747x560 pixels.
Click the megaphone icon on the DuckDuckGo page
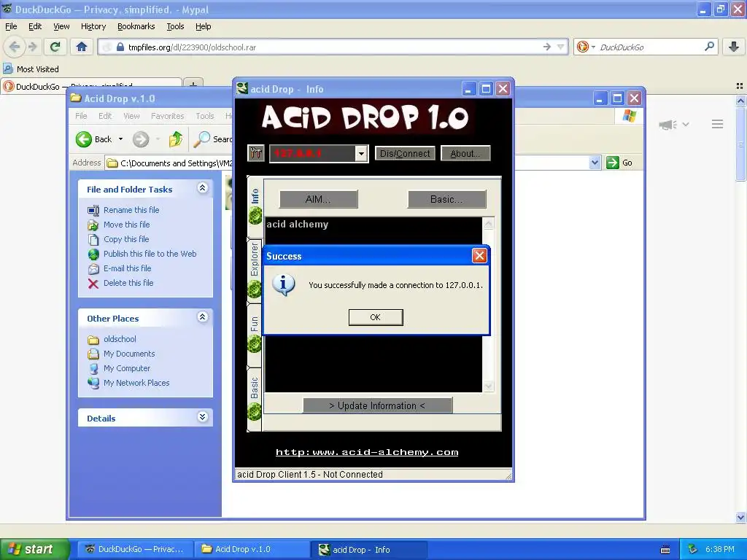[668, 125]
